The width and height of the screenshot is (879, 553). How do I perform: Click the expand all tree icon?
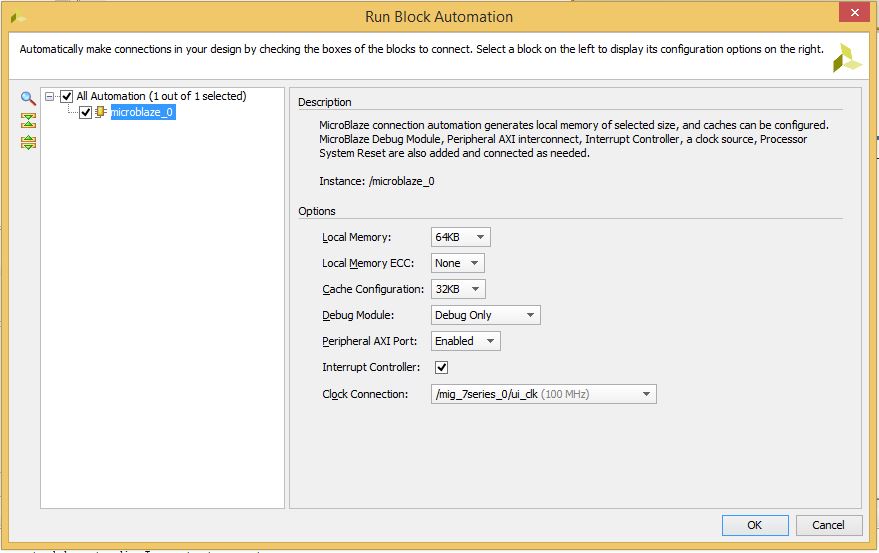28,142
